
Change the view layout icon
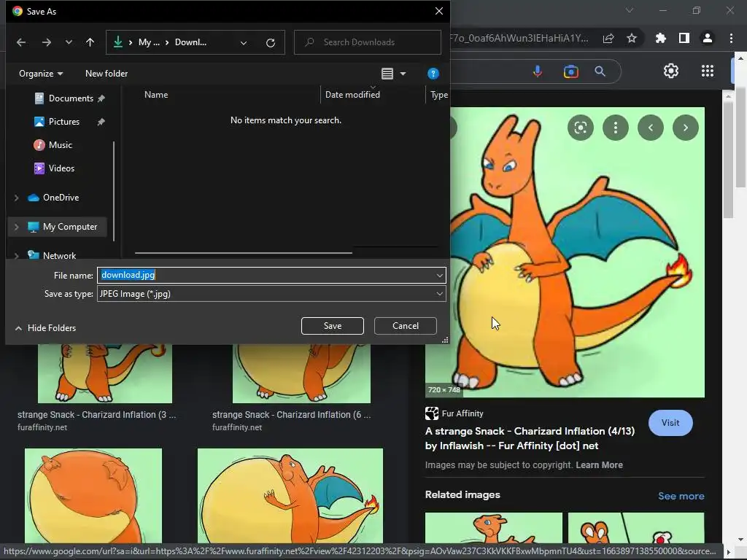387,74
